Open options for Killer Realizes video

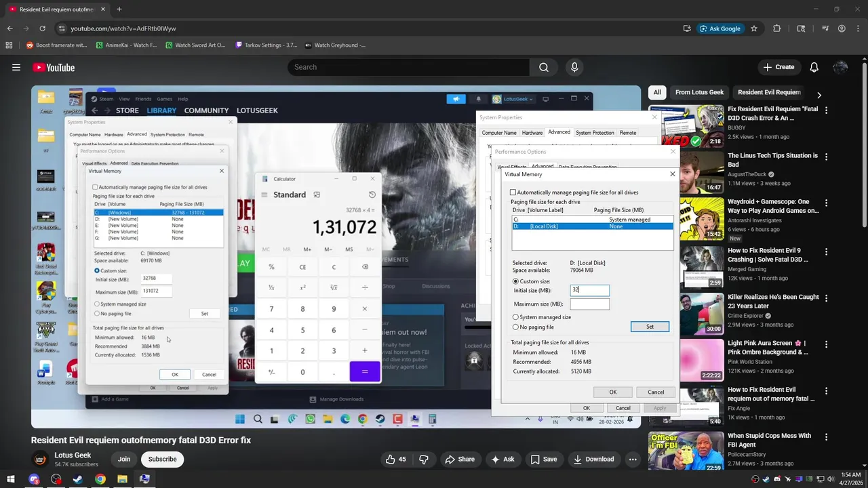[826, 298]
